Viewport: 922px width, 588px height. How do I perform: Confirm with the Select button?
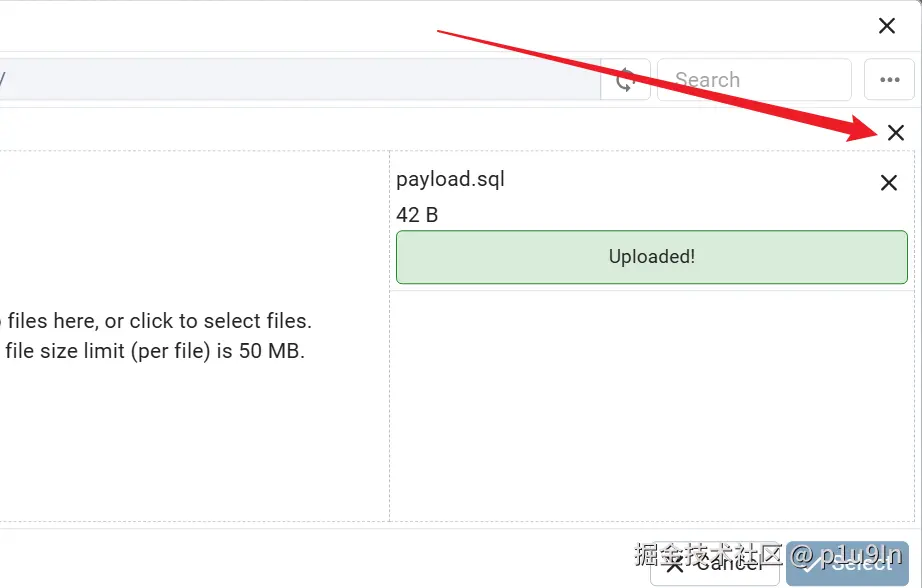click(x=847, y=564)
